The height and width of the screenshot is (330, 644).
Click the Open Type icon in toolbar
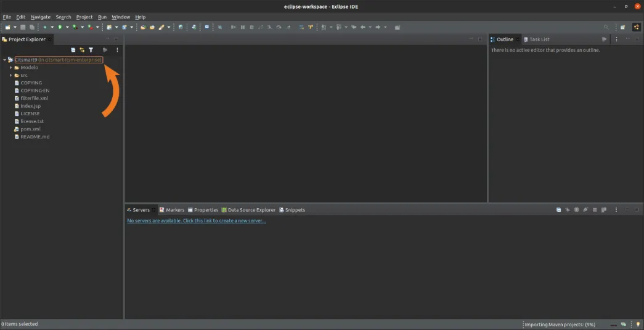tap(143, 27)
